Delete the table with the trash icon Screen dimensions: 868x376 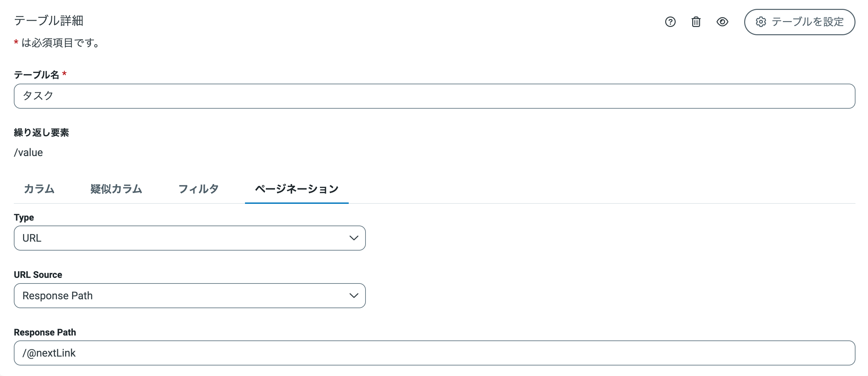(696, 22)
